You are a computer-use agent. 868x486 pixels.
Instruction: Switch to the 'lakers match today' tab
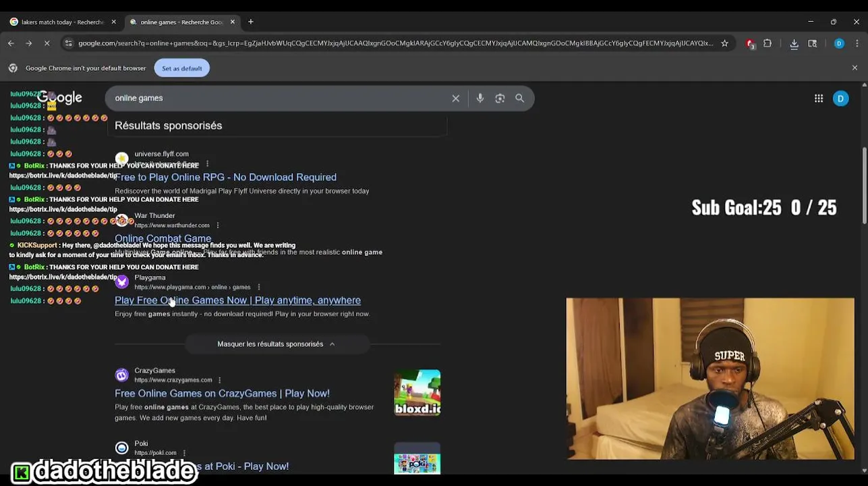[62, 22]
